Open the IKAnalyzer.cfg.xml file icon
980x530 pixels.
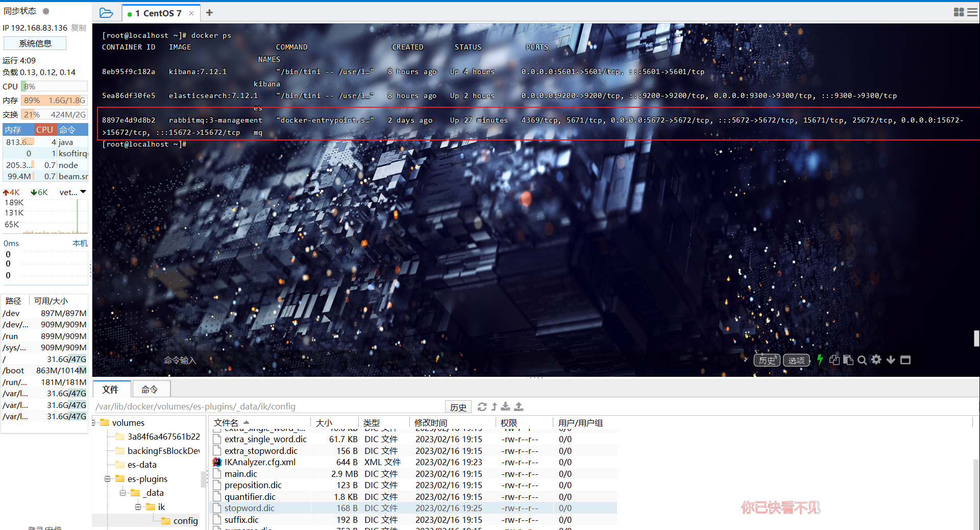(217, 462)
